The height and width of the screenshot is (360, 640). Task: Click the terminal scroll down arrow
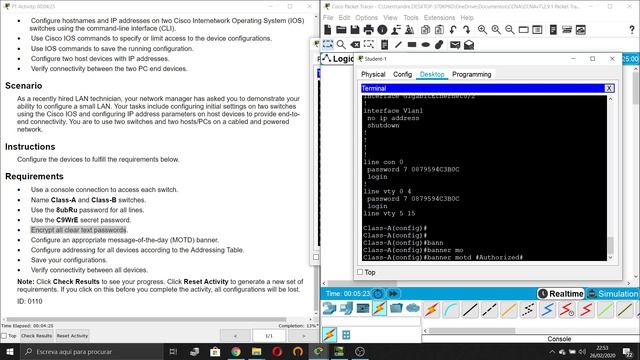click(x=611, y=258)
